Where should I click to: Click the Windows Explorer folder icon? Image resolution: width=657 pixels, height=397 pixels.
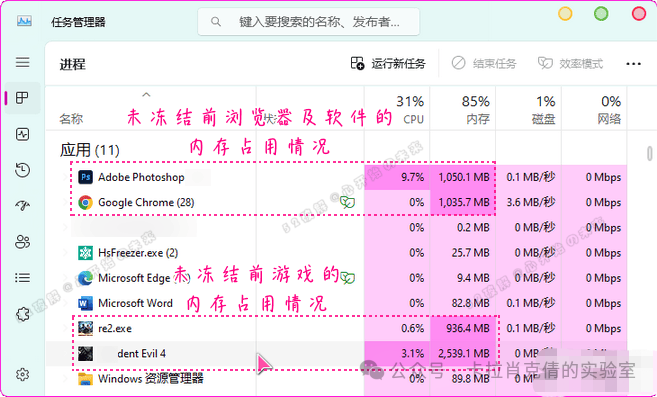click(85, 379)
